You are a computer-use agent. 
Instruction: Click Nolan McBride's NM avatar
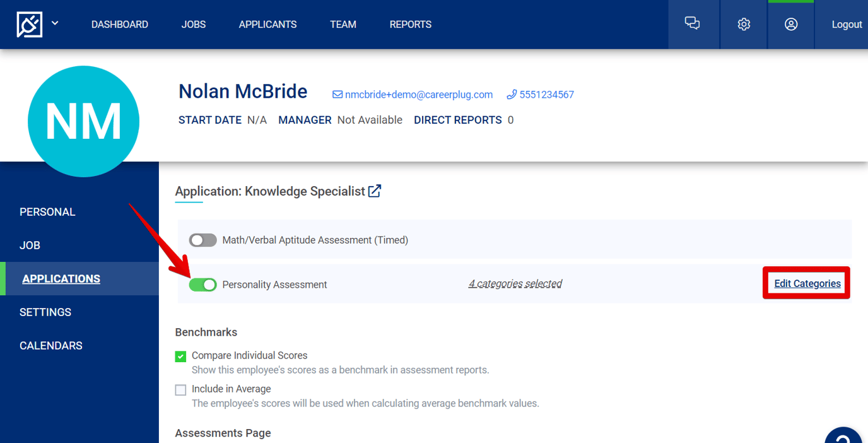click(x=83, y=121)
